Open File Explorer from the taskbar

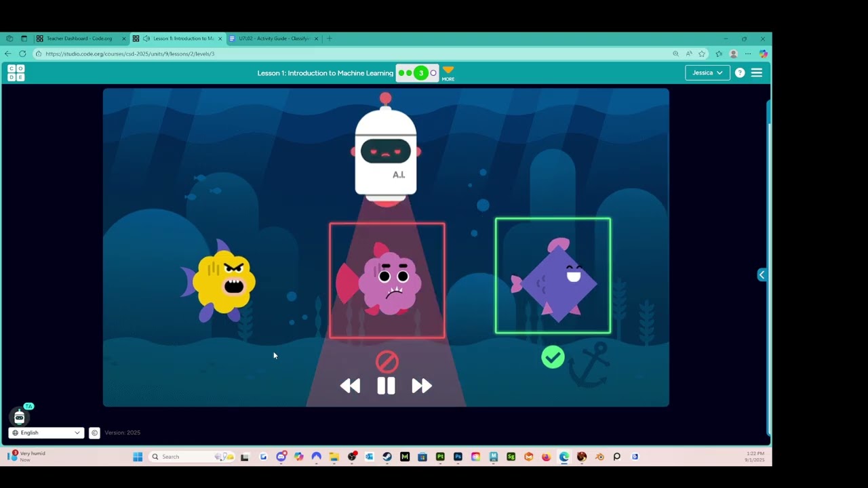coord(334,457)
